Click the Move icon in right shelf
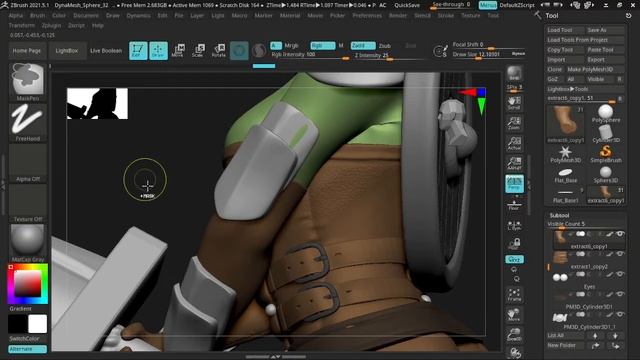Screen dimensions: 640x360 tap(514, 315)
